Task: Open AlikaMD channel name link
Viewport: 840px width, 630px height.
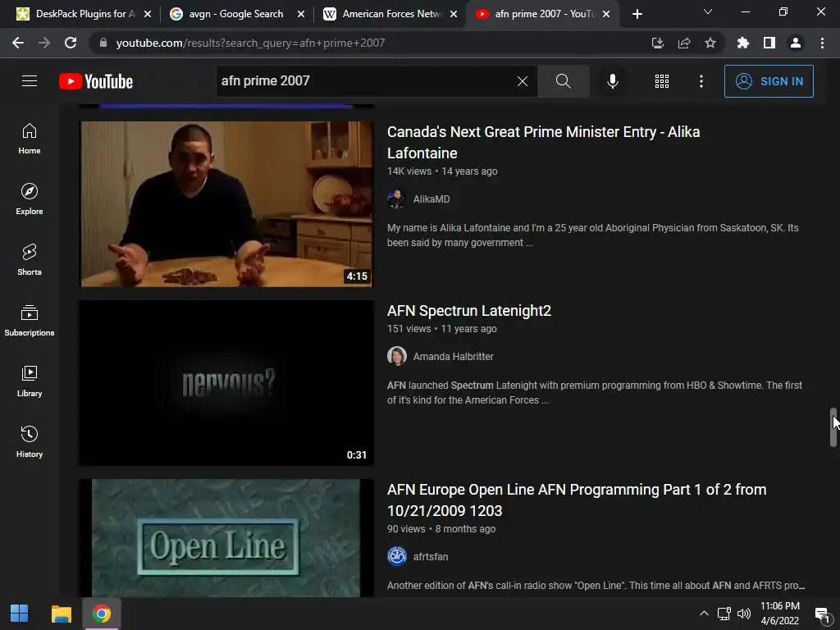Action: click(431, 199)
